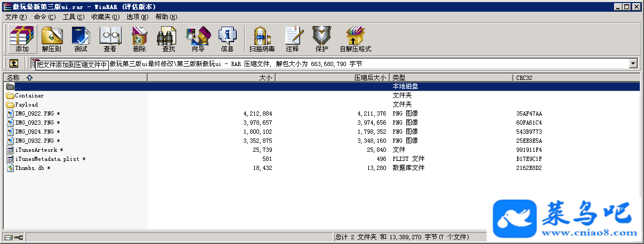Open the address bar dropdown arrow
The image size is (644, 244).
pyautogui.click(x=633, y=63)
